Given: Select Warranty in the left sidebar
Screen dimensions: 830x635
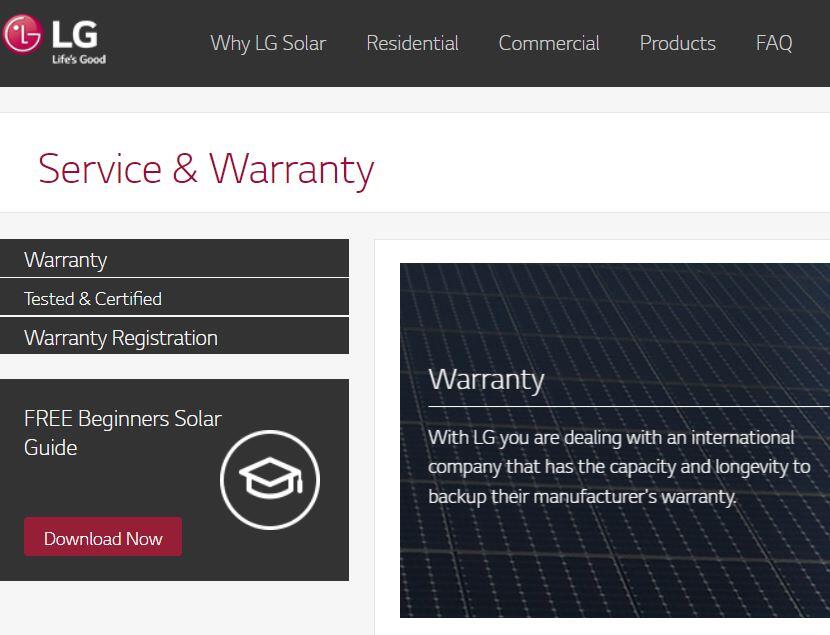Looking at the screenshot, I should pyautogui.click(x=174, y=258).
